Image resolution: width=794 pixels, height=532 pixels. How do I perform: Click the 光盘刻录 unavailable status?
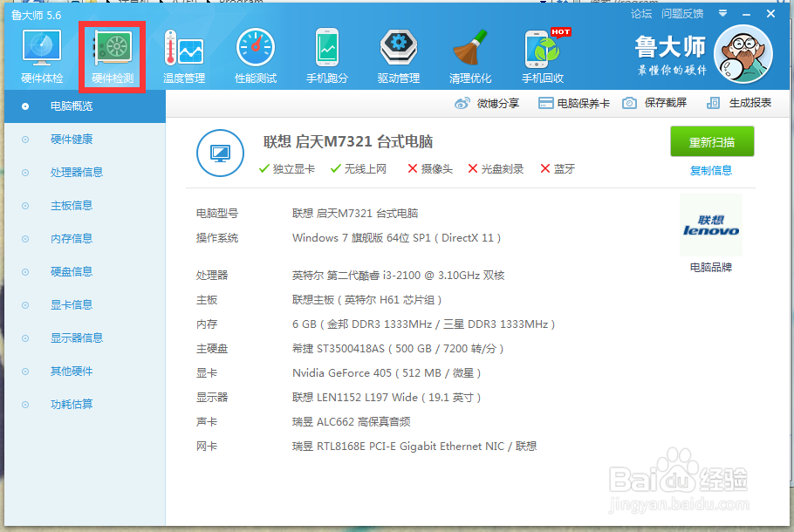[x=496, y=169]
